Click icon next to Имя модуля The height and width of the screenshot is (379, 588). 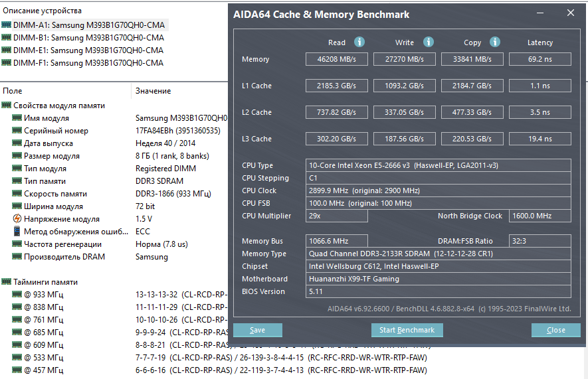[17, 118]
